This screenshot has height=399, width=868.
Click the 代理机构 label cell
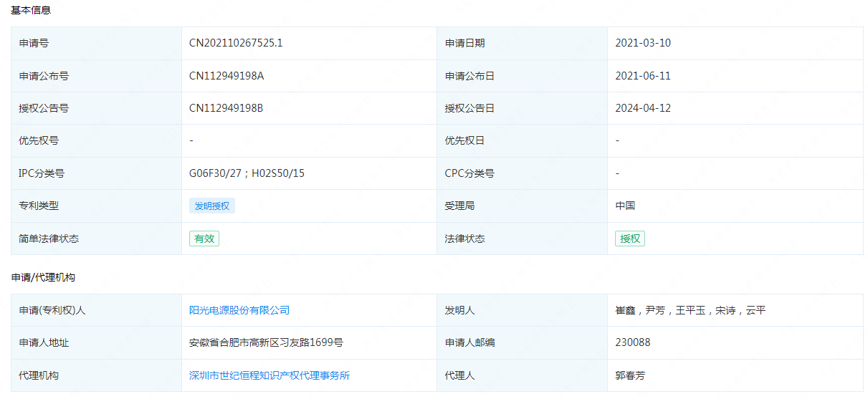coord(96,375)
